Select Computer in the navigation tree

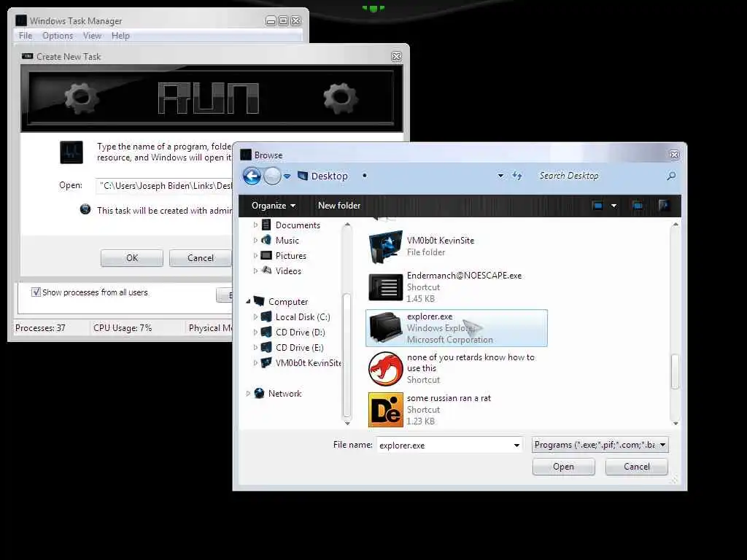click(288, 302)
